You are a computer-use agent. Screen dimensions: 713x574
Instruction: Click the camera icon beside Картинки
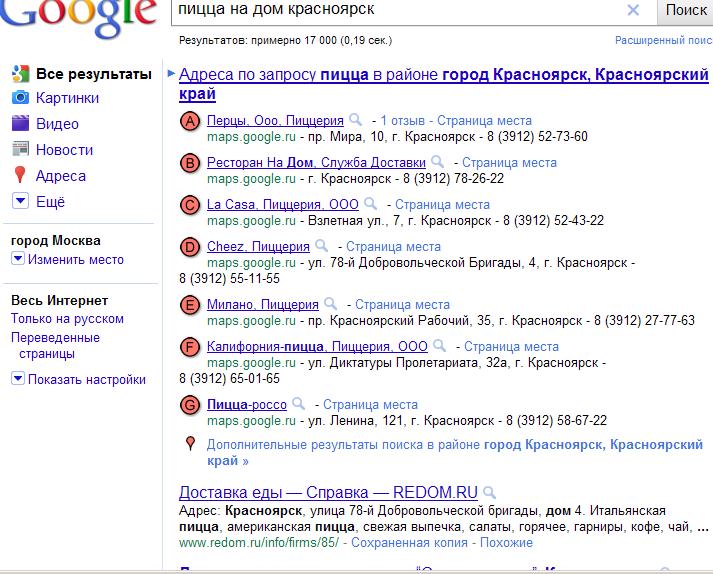[x=20, y=97]
